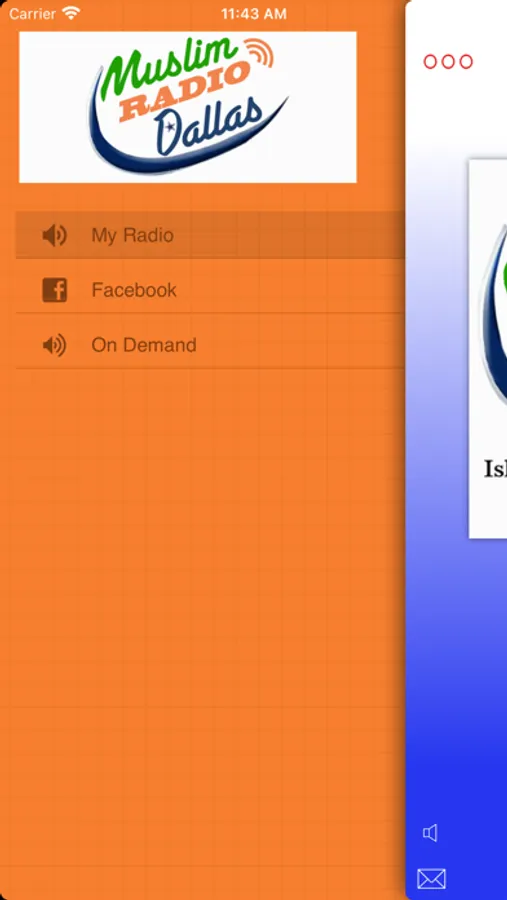
Task: Mute using the volume speaker icon
Action: pyautogui.click(x=430, y=833)
